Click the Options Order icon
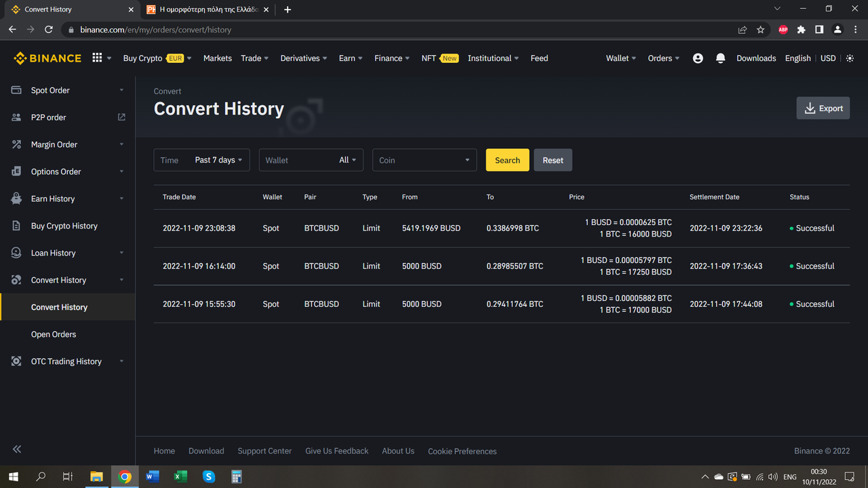868x488 pixels. (16, 171)
